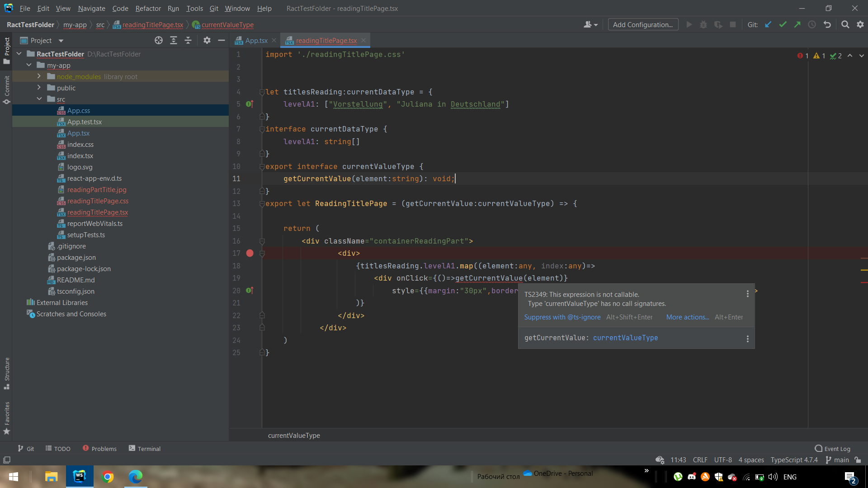Open the Refactor menu

[x=148, y=8]
